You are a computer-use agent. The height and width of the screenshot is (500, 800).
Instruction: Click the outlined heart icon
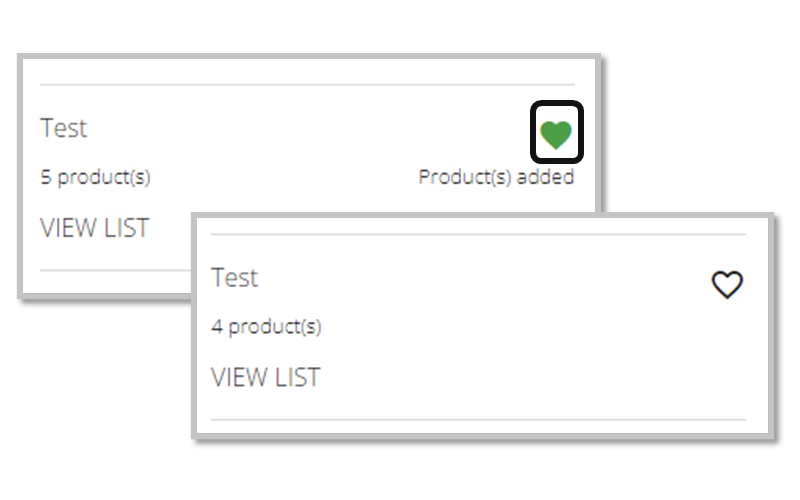[727, 285]
